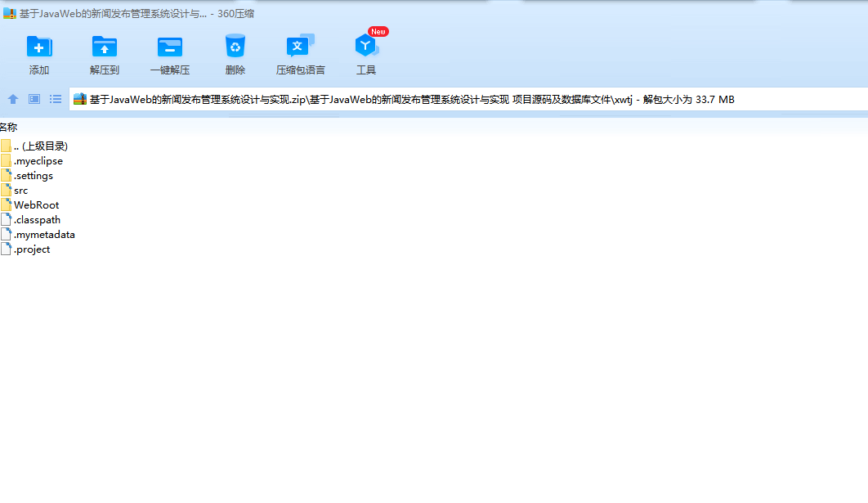Switch to thumbnail view icon
Screen dimensions: 868x503
[34, 99]
